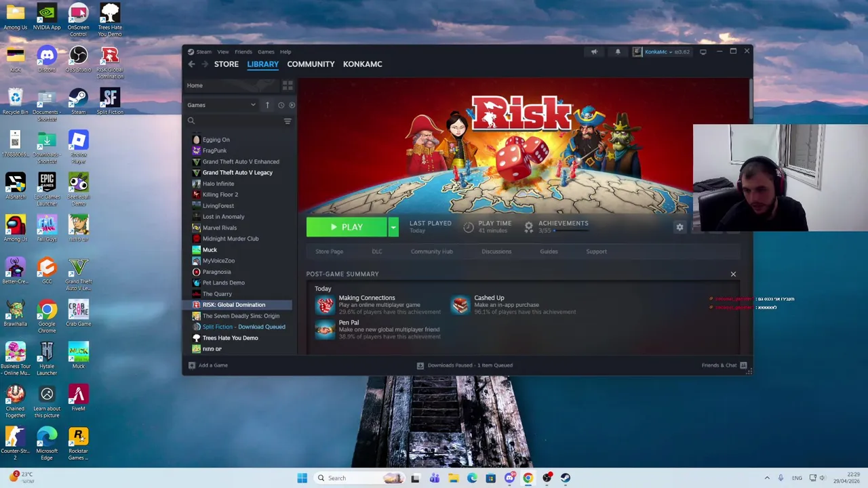
Task: Select Egging On in game list
Action: (216, 140)
